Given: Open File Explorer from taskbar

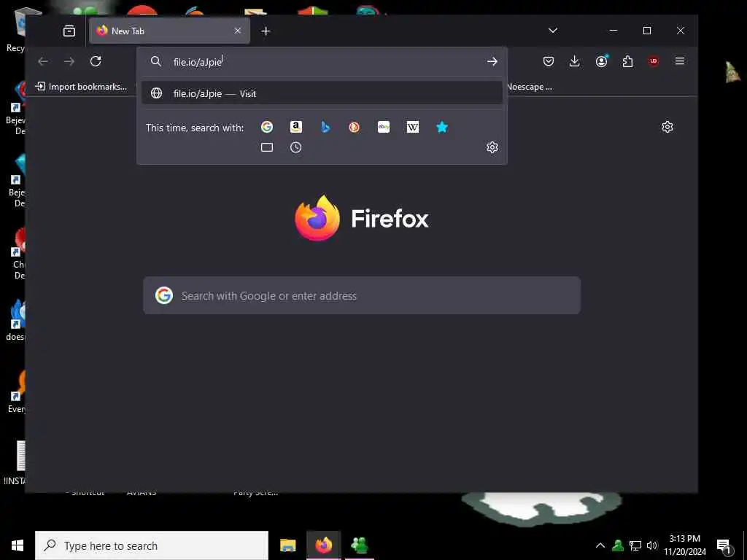Looking at the screenshot, I should (x=287, y=545).
